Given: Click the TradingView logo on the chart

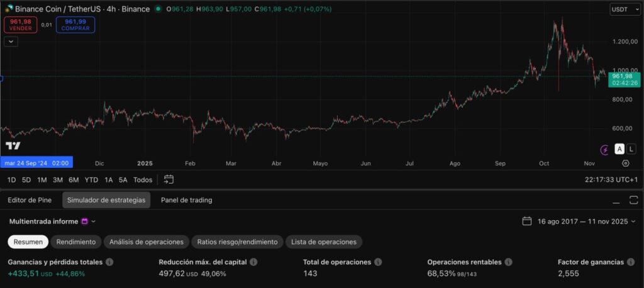Looking at the screenshot, I should pyautogui.click(x=13, y=146).
